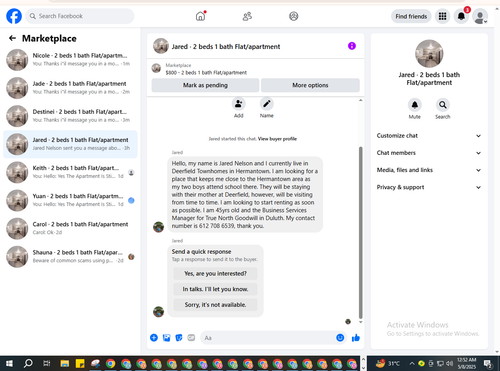Click the chat scrollbar down arrow

point(360,322)
